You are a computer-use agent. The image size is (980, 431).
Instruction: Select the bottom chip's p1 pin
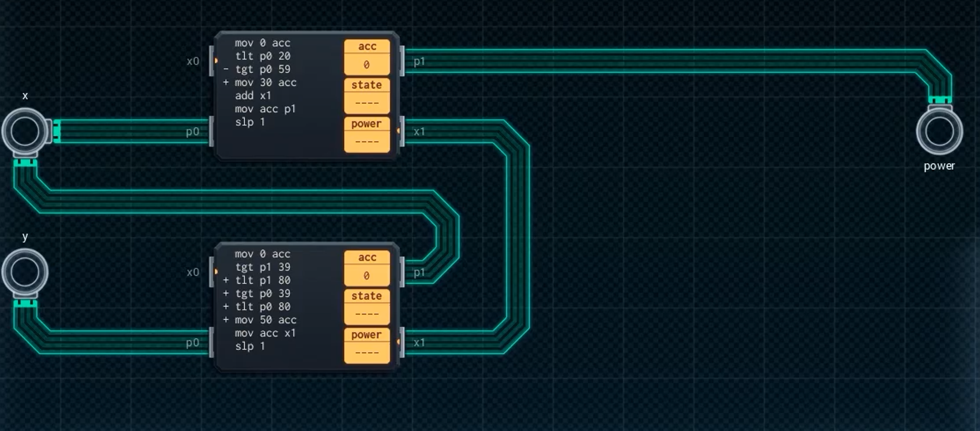402,272
